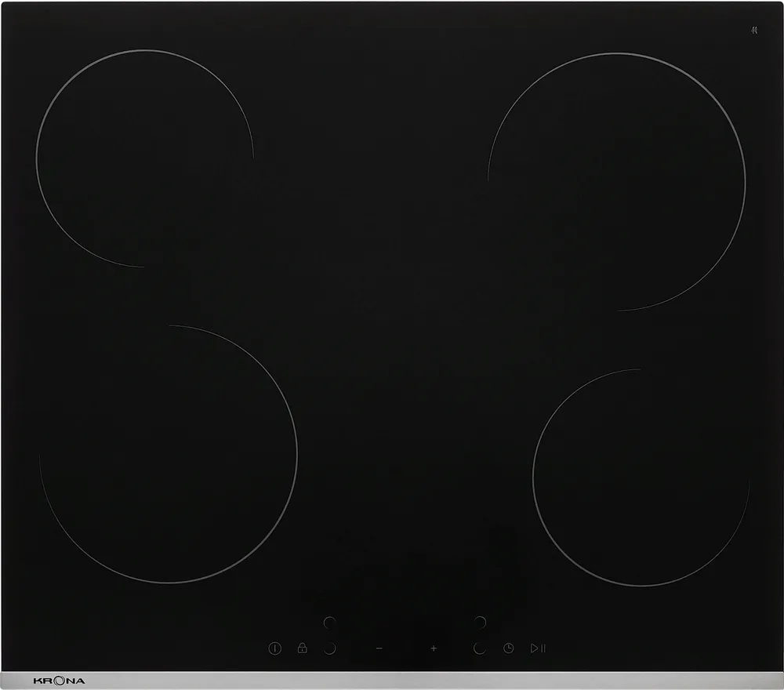The image size is (784, 690).
Task: Decrease heat with the minus control
Action: pos(379,648)
